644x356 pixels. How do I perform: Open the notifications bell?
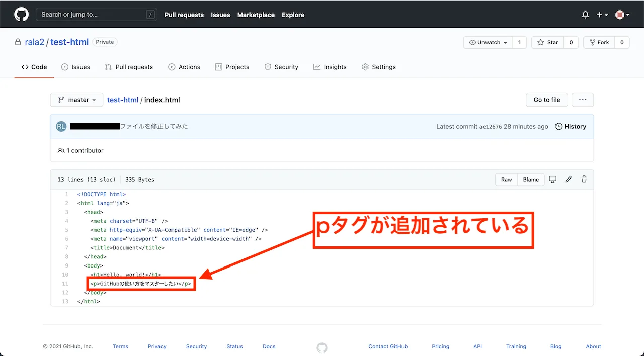point(585,15)
